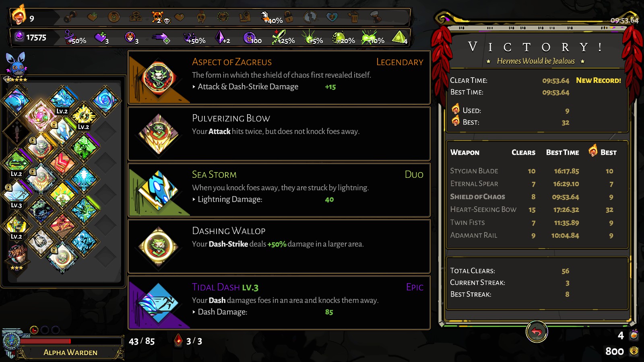644x362 pixels.
Task: Click the darkness crystal 17575 counter
Action: pos(31,37)
